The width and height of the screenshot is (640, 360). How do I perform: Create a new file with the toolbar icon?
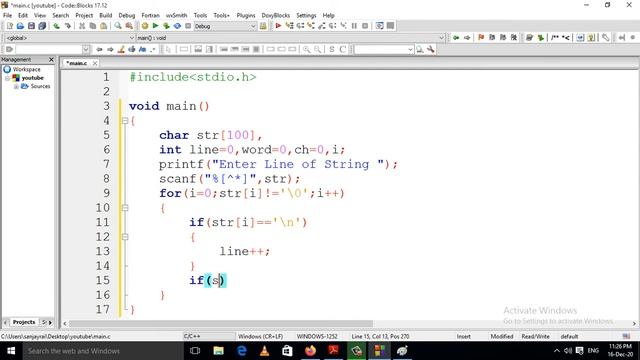(9, 26)
